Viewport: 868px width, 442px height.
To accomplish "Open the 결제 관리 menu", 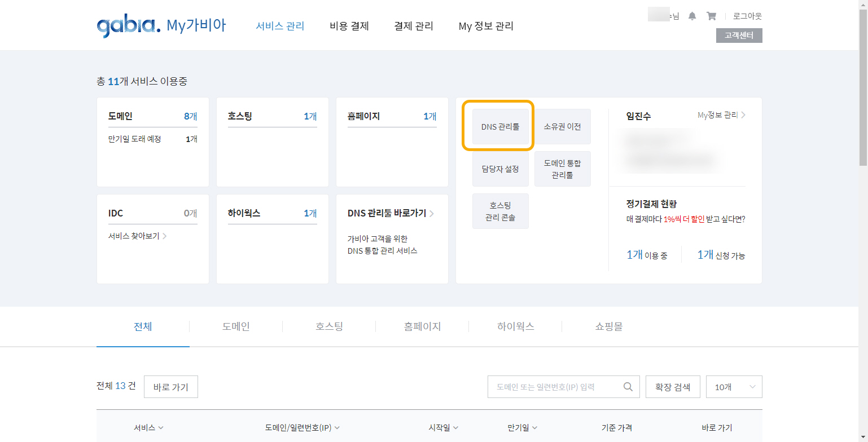I will [x=414, y=26].
